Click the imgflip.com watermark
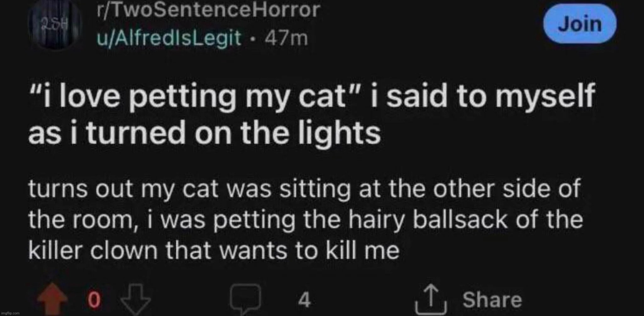Viewport: 644px width, 316px height. coord(10,313)
